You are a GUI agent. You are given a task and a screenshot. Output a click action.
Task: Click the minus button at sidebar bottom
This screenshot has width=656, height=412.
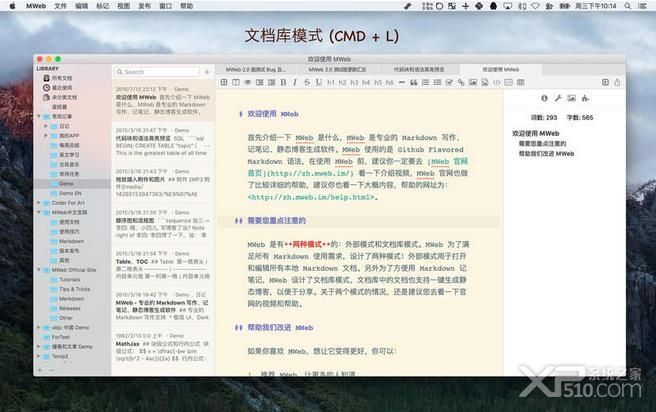(51, 370)
